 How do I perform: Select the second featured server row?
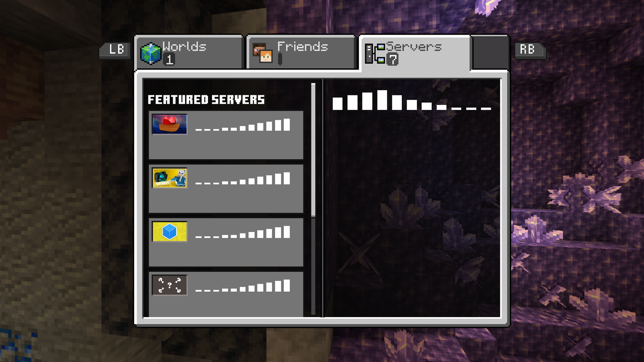click(226, 189)
